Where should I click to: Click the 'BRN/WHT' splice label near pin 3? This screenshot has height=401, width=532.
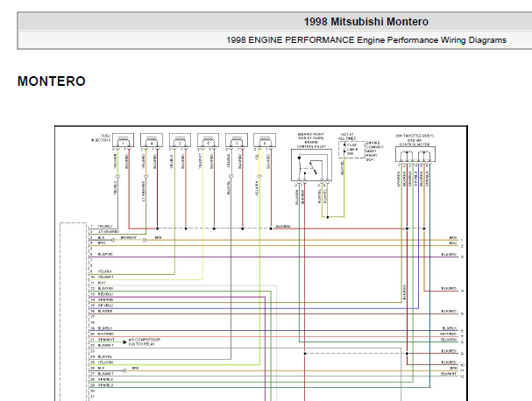[x=129, y=237]
